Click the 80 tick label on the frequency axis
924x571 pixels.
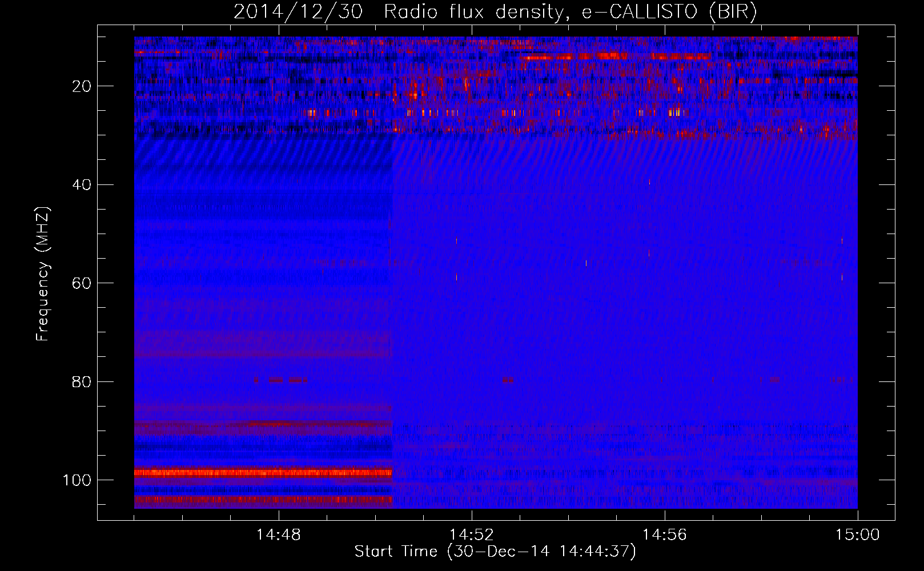(x=82, y=381)
